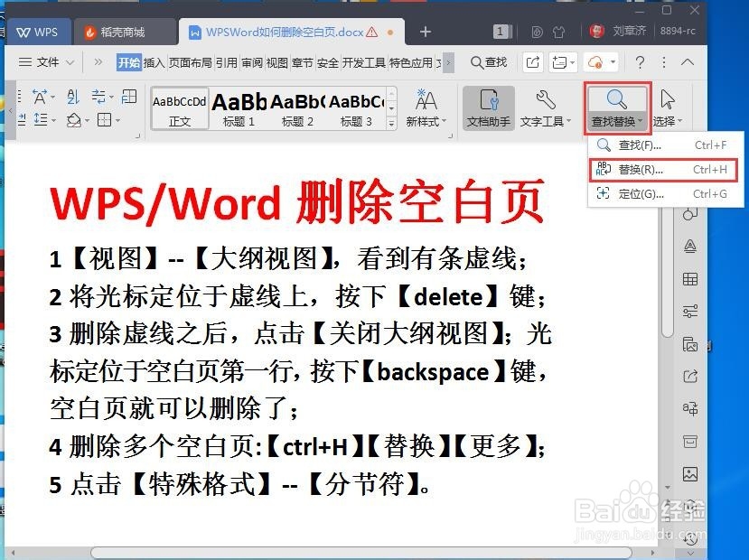Viewport: 749px width, 560px height.
Task: Open the 安全 ribbon tab
Action: (328, 62)
